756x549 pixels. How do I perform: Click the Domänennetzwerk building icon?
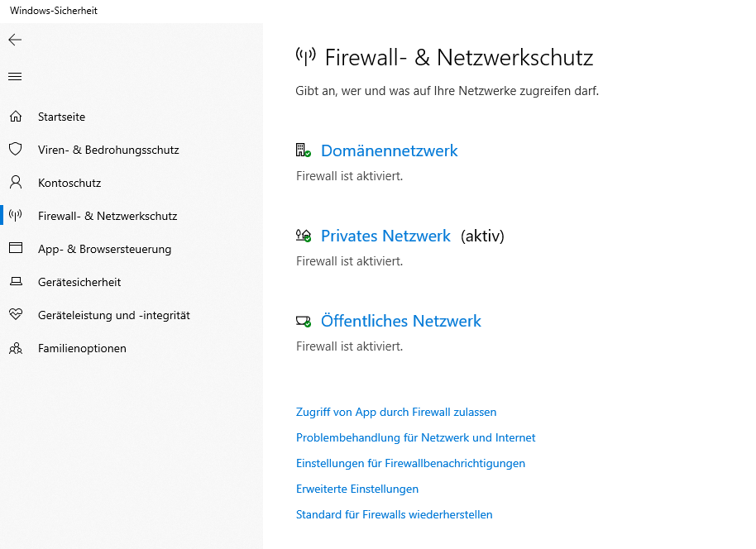pos(303,150)
